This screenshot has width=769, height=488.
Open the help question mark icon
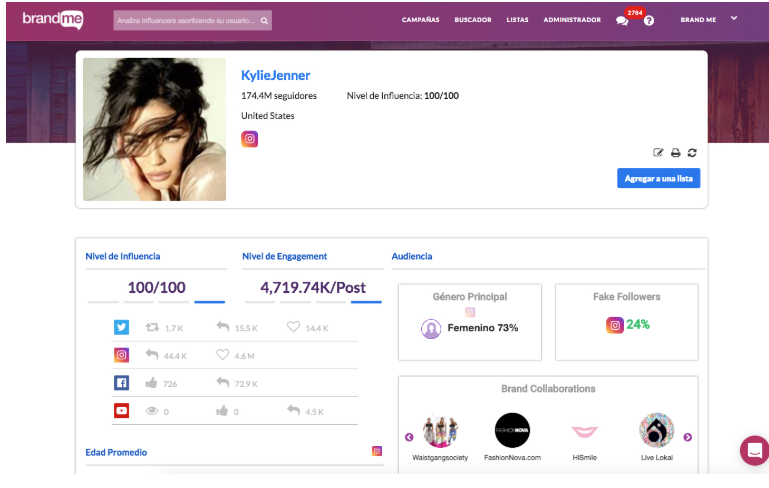[649, 21]
